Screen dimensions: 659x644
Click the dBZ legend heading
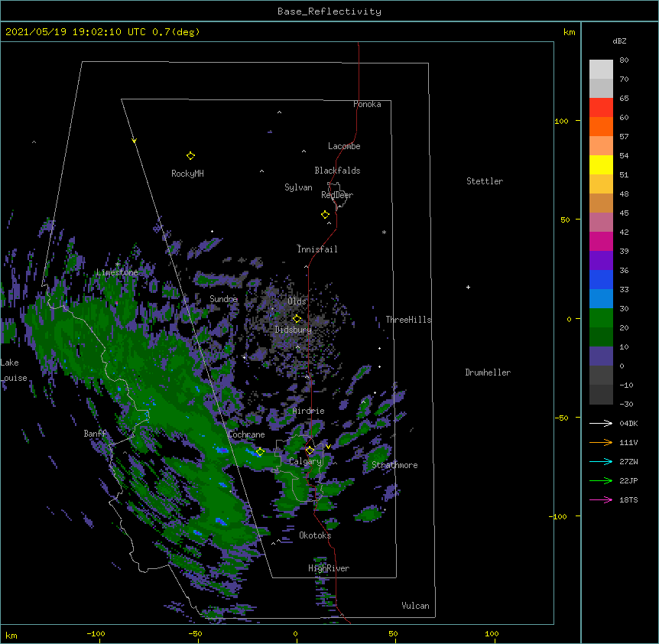click(619, 41)
